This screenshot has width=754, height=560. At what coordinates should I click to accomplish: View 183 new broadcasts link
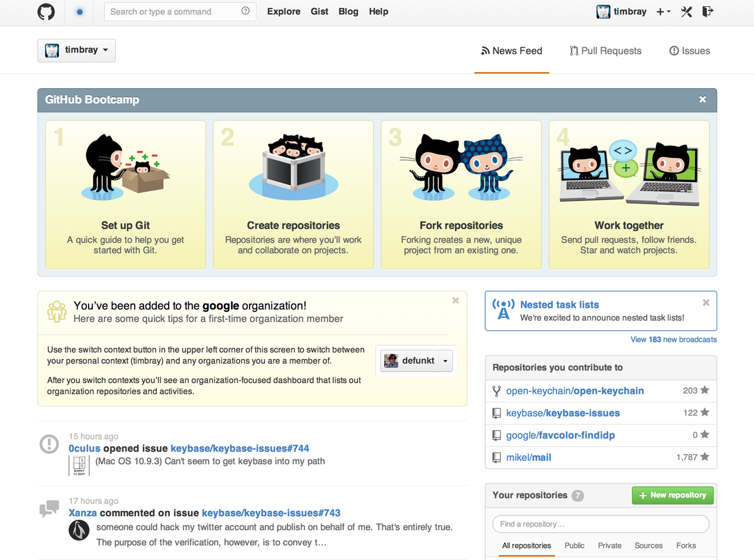[674, 339]
